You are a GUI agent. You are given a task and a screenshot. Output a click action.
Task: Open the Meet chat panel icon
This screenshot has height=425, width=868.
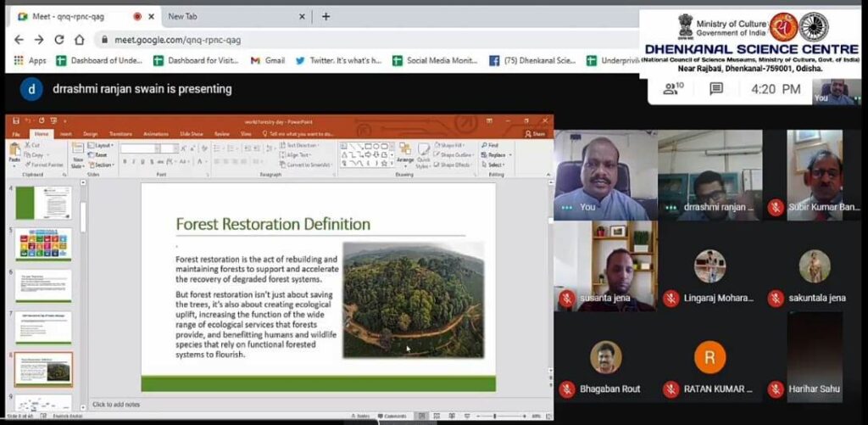pyautogui.click(x=716, y=89)
